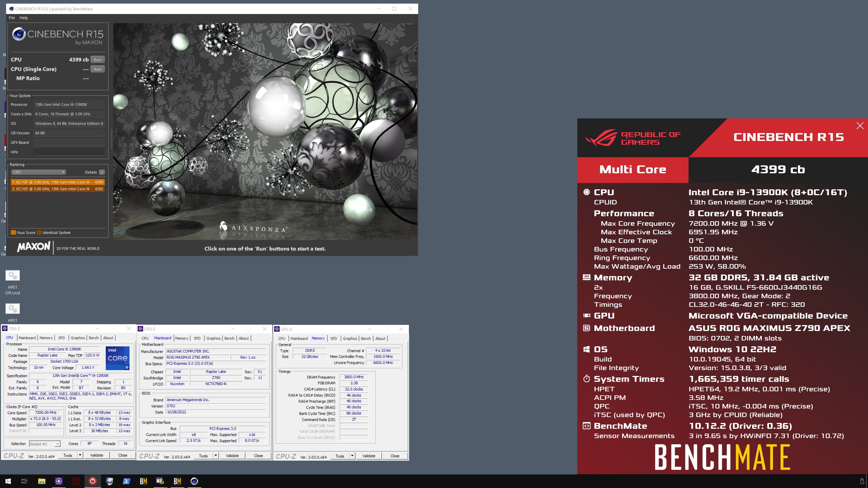
Task: Click the GFX Board field in Cinebench
Action: [69, 143]
